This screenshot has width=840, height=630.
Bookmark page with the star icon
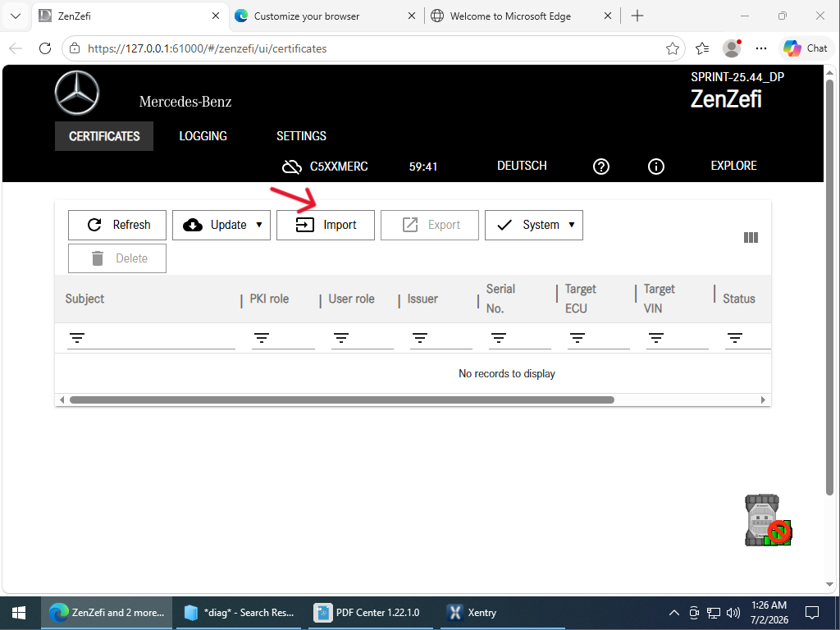point(673,48)
